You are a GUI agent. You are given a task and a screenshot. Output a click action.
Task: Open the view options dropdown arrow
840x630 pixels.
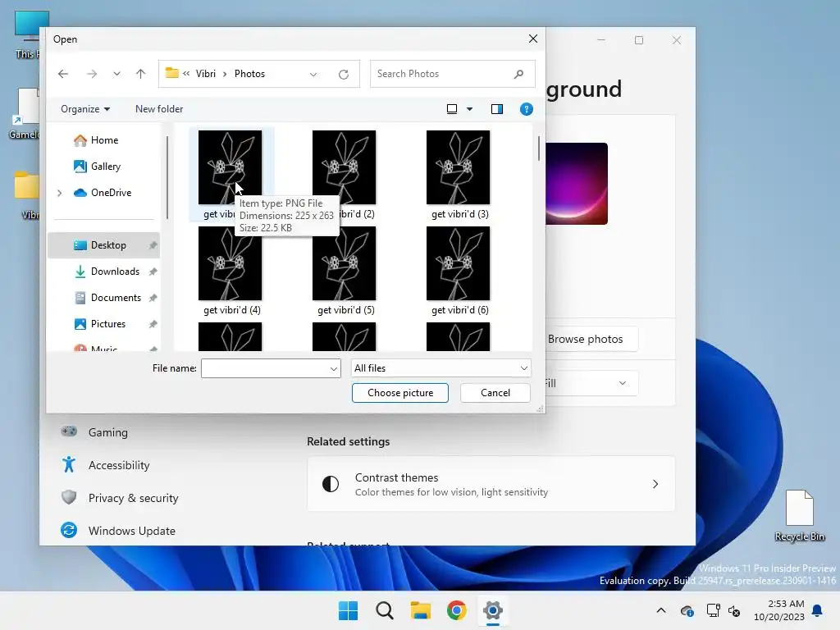(470, 109)
